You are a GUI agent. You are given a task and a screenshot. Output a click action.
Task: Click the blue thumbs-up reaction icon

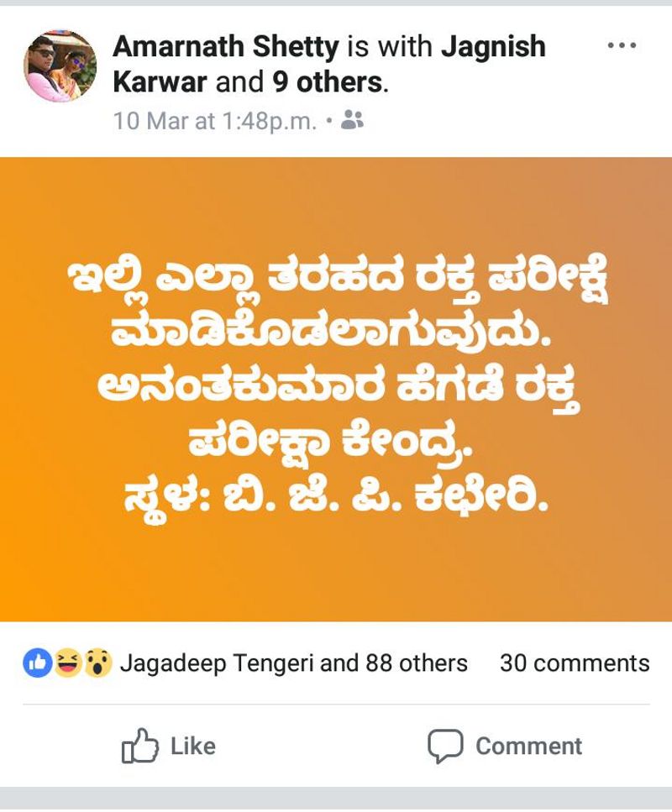[38, 663]
